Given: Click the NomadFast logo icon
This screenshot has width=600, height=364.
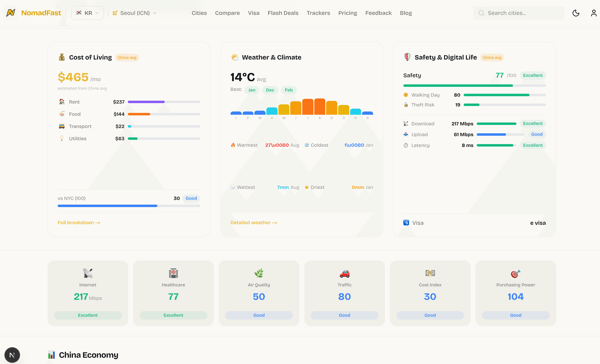Looking at the screenshot, I should click(x=11, y=13).
